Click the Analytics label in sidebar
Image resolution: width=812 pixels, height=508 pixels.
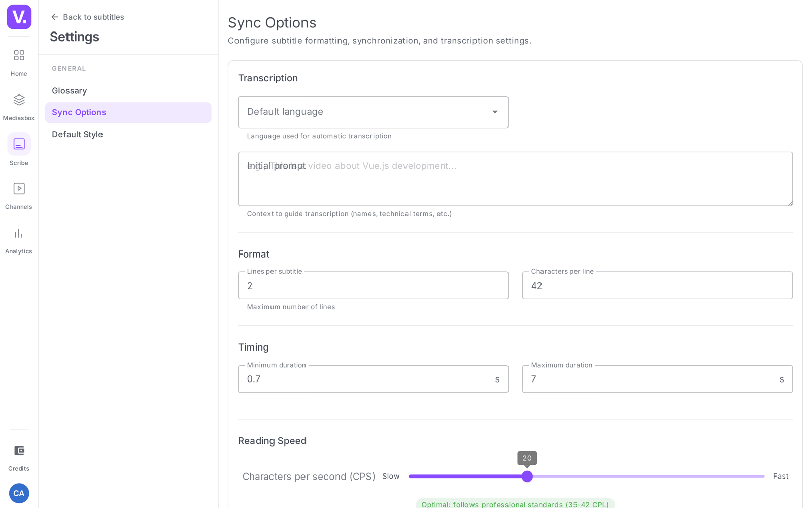click(19, 251)
